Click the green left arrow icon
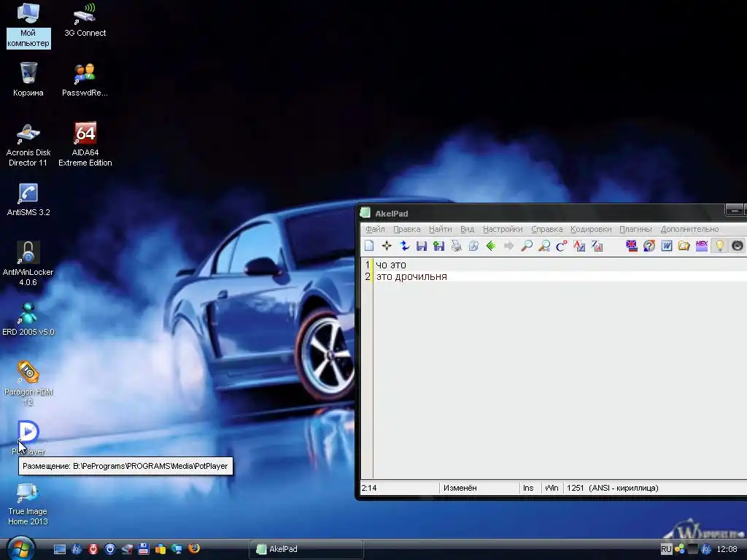The image size is (747, 560). [x=491, y=246]
